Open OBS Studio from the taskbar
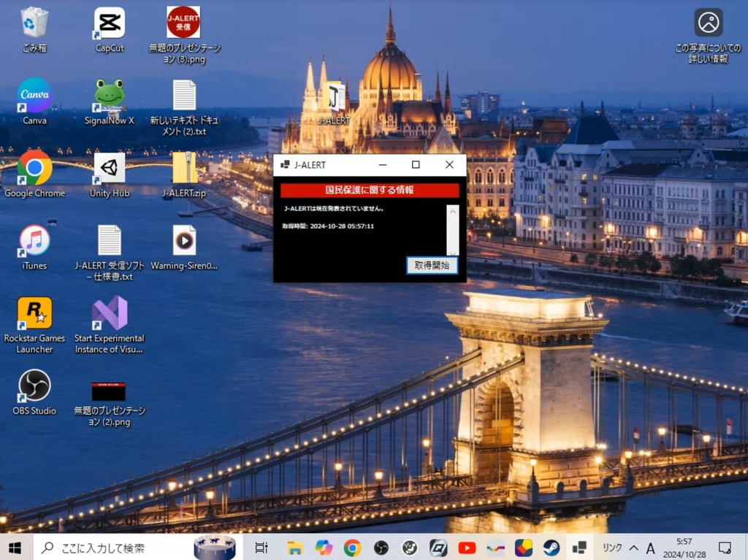 [x=381, y=548]
